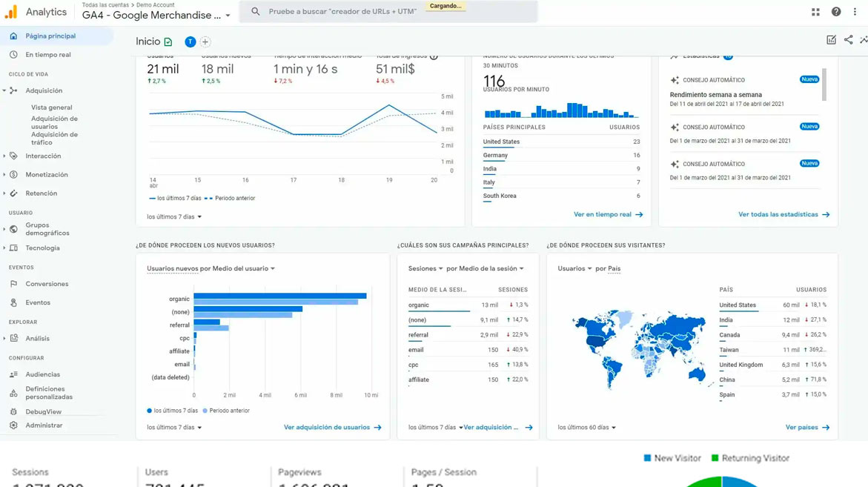
Task: Open the 'por Medio de la sesión' dropdown
Action: (484, 268)
